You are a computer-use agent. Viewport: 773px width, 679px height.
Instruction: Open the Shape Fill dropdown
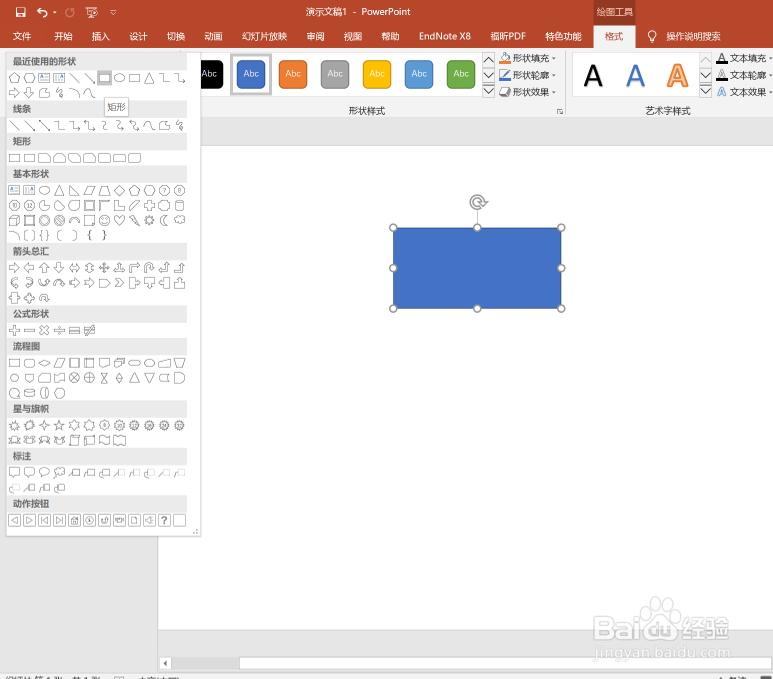527,58
